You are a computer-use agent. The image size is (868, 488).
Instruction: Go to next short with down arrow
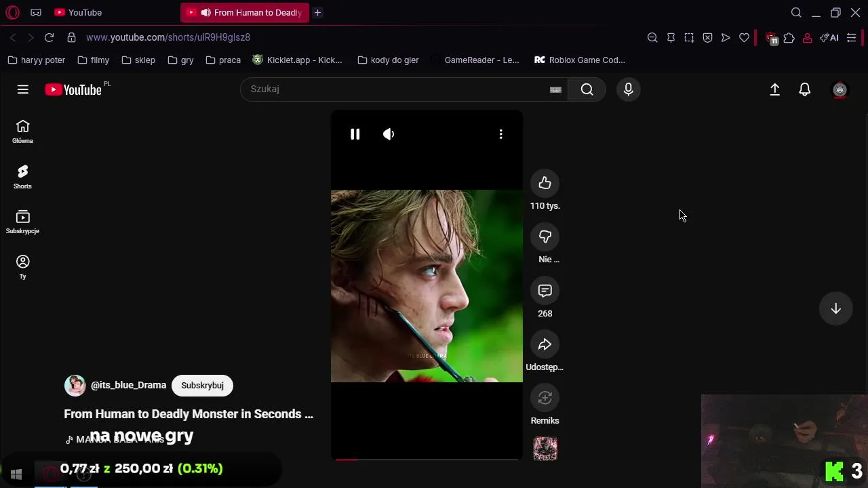836,308
